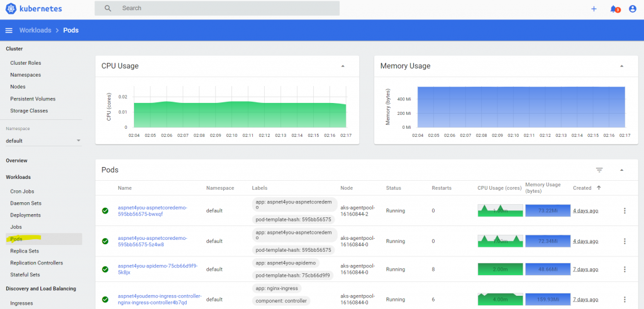Click memory bar showing 48.66Mi
Viewport: 644px width, 309px height.
(548, 269)
